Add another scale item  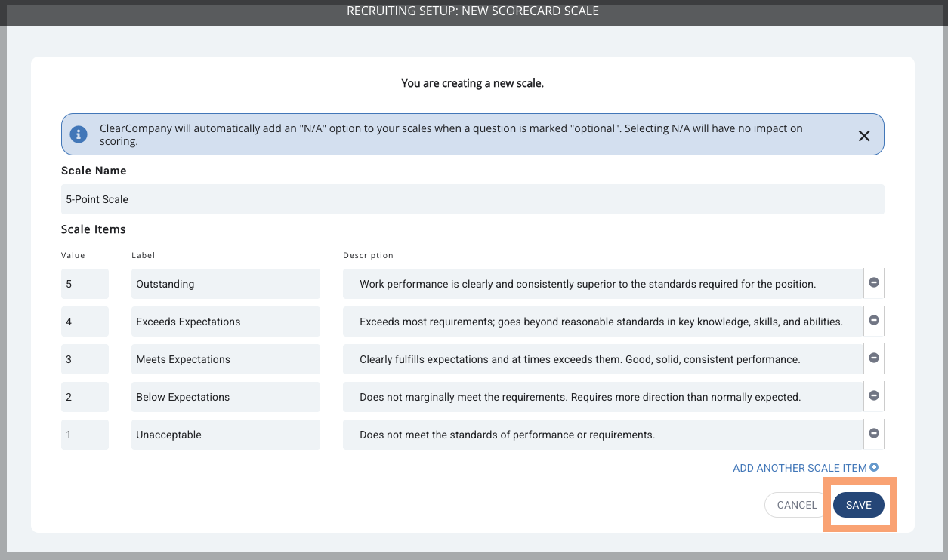pyautogui.click(x=805, y=468)
